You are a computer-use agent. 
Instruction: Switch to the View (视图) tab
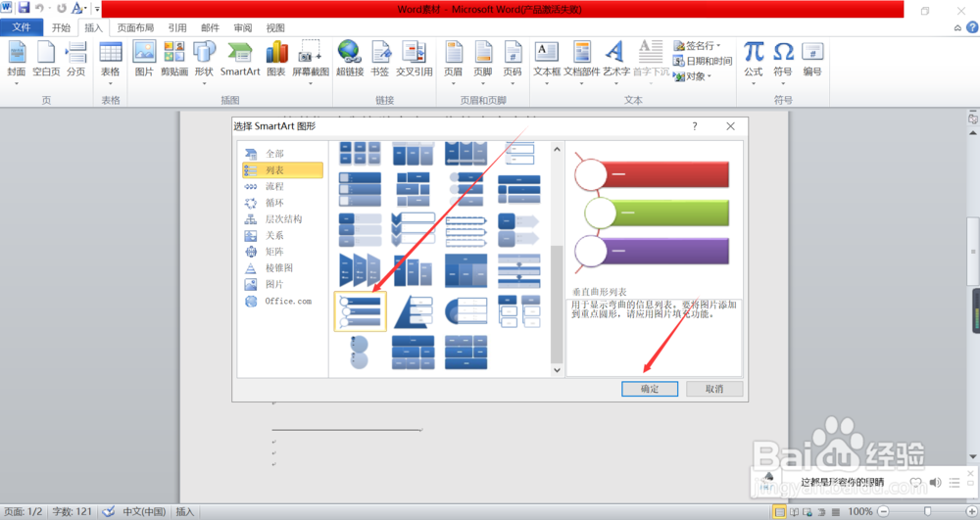pyautogui.click(x=275, y=27)
